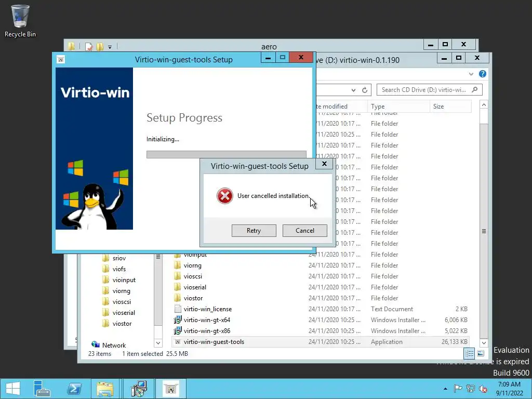This screenshot has width=532, height=399.
Task: Select viorng in navigation tree
Action: tap(121, 291)
